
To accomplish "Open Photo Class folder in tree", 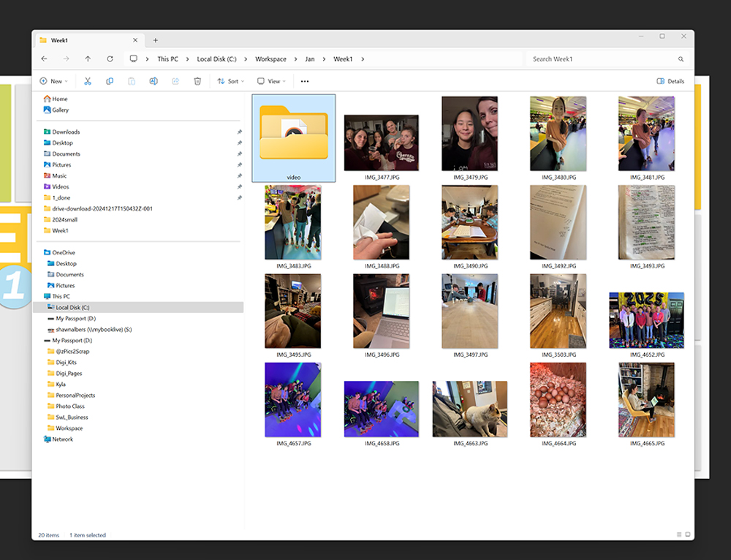I will click(x=66, y=406).
